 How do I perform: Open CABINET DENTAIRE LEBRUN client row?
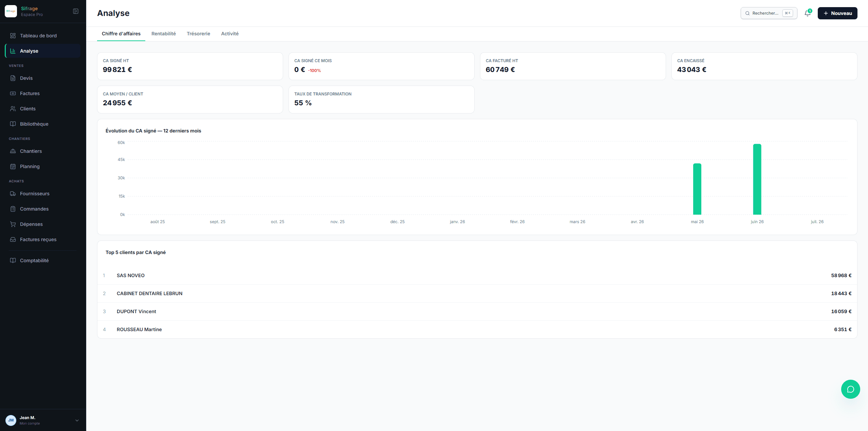pyautogui.click(x=477, y=293)
